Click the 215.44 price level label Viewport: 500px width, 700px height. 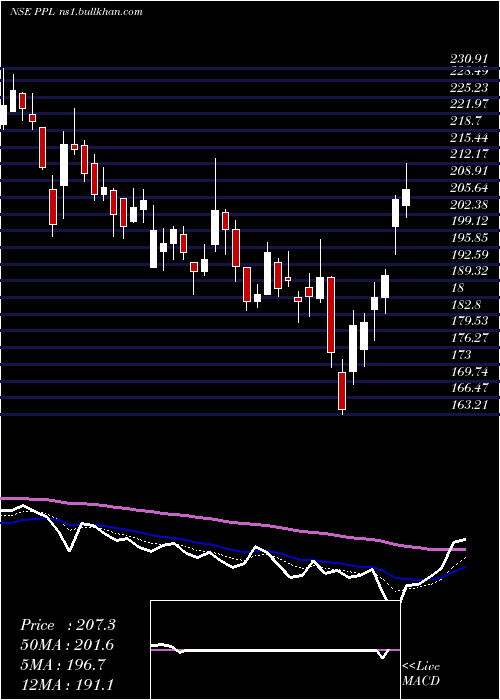pyautogui.click(x=469, y=138)
